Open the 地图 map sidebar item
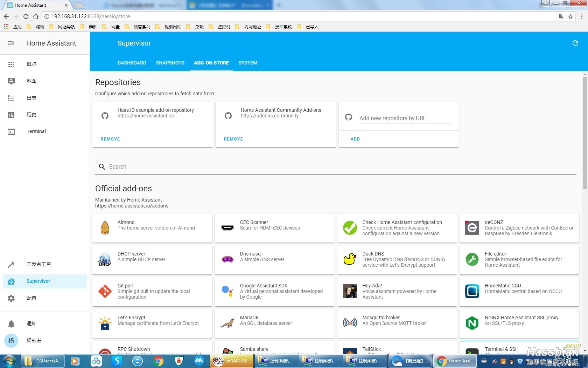The height and width of the screenshot is (368, 588). tap(45, 81)
